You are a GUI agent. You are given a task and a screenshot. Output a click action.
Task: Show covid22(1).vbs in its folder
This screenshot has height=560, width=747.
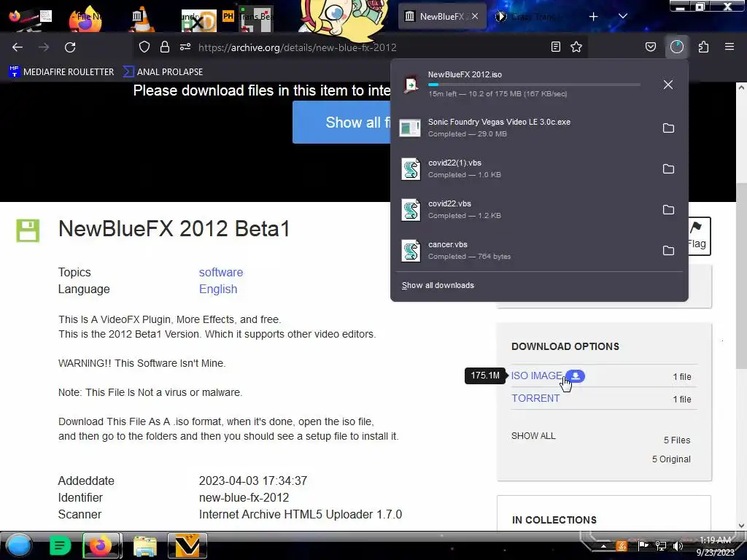[x=668, y=169]
